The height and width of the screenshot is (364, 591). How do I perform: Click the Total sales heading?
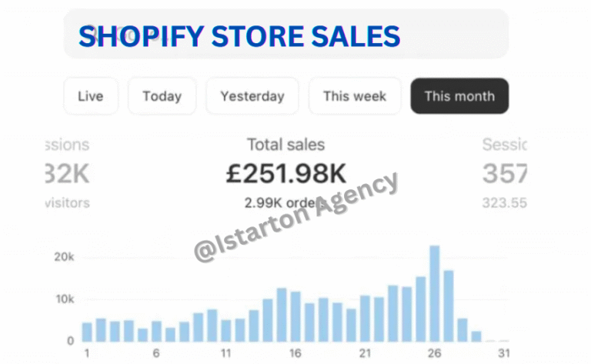pyautogui.click(x=285, y=144)
